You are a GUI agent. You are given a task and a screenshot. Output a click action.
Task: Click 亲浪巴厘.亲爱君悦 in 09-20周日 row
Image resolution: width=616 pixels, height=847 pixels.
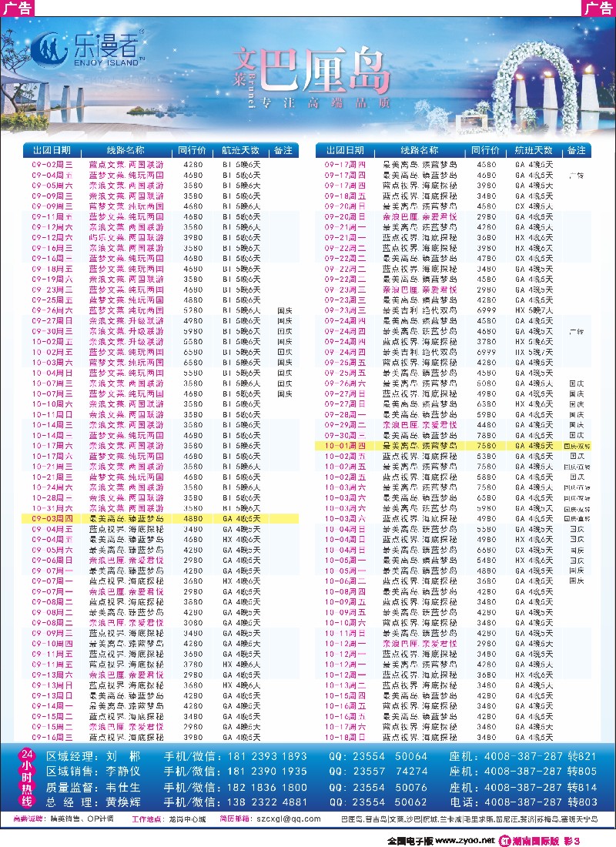point(420,216)
